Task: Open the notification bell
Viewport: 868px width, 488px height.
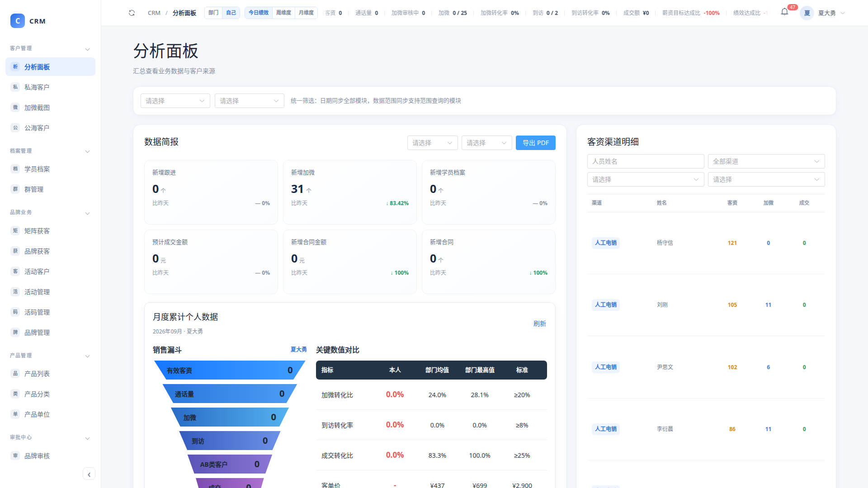Action: (784, 12)
